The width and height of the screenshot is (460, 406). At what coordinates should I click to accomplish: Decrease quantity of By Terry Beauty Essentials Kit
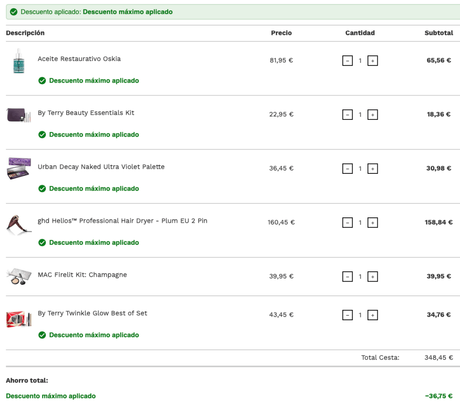347,115
